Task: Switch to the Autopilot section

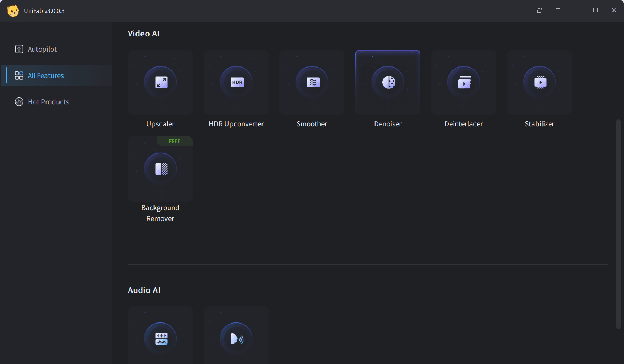Action: pyautogui.click(x=57, y=49)
